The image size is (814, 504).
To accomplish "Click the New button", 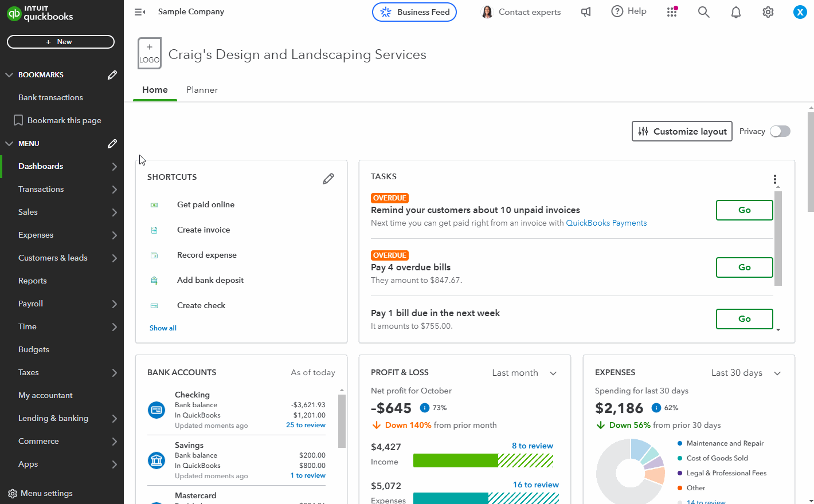I will 61,42.
